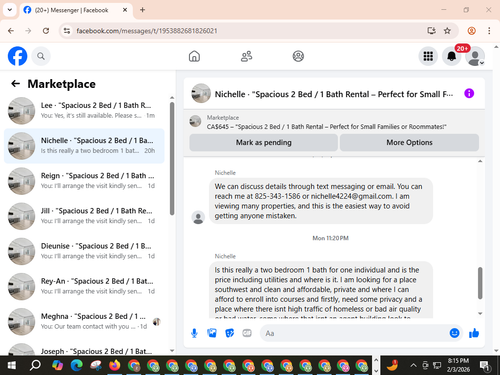
Task: Open Jill's Marketplace conversation
Action: 84,216
